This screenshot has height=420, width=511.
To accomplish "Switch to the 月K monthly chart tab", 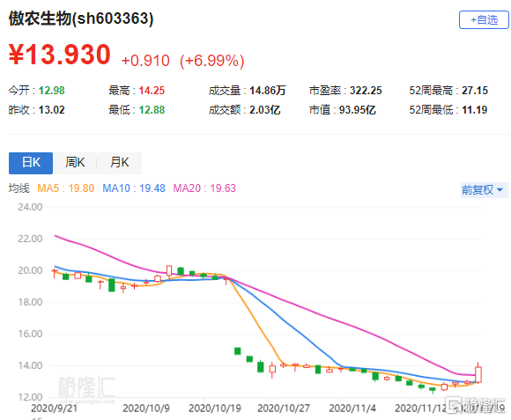I will click(119, 163).
